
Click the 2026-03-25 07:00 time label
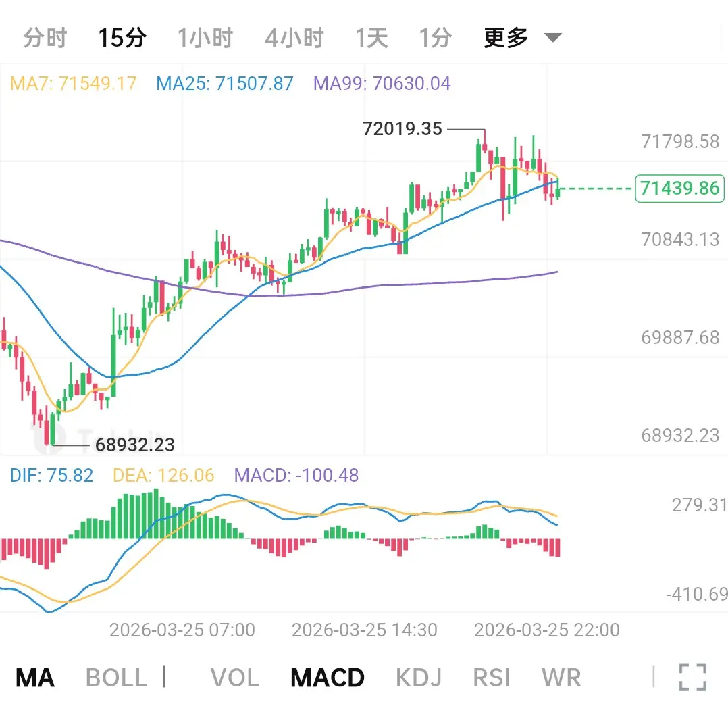coord(182,630)
